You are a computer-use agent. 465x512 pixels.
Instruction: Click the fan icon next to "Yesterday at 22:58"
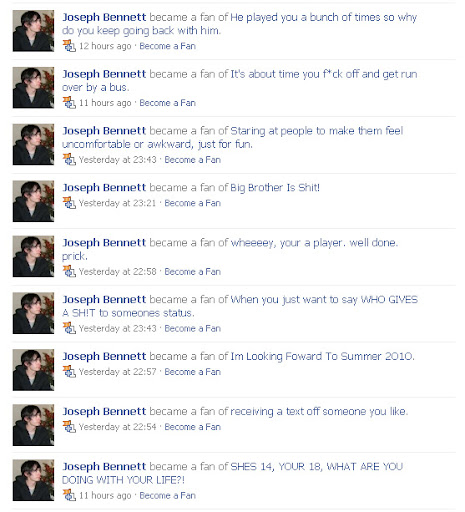(x=69, y=271)
